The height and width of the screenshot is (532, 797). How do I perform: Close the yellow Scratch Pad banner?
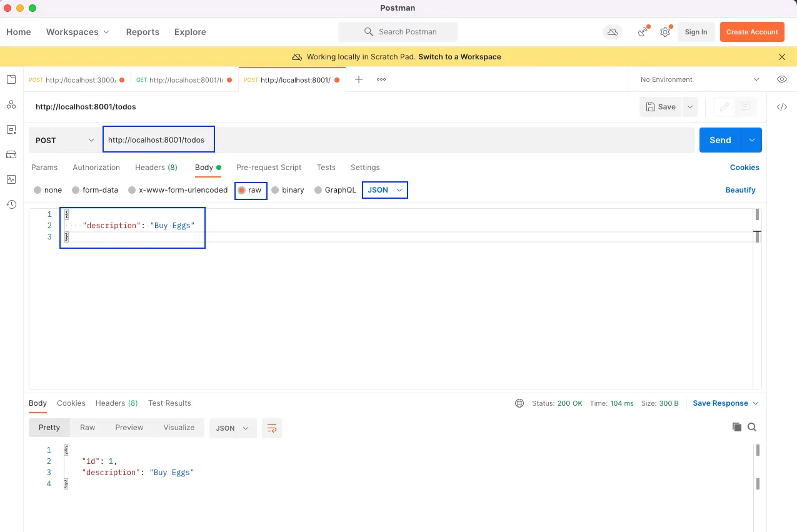point(782,57)
